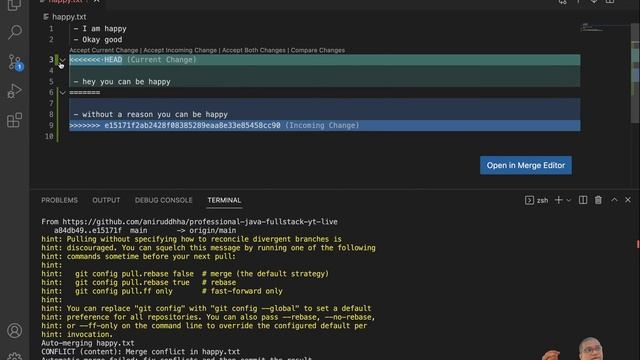The height and width of the screenshot is (360, 640).
Task: Open Explorer view in activity bar
Action: coord(15,5)
